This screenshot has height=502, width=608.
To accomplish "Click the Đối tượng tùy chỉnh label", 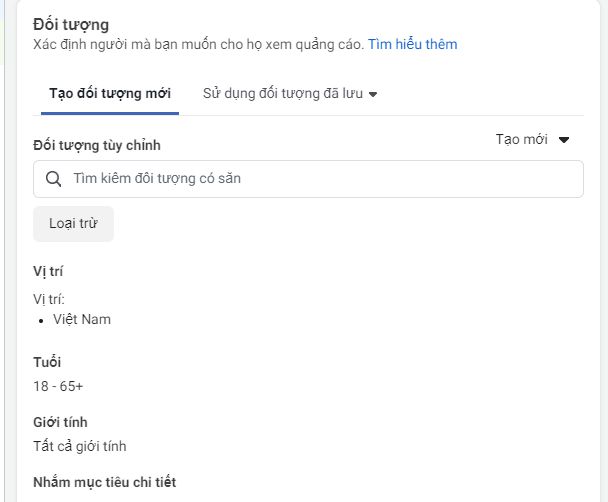I will click(x=97, y=146).
